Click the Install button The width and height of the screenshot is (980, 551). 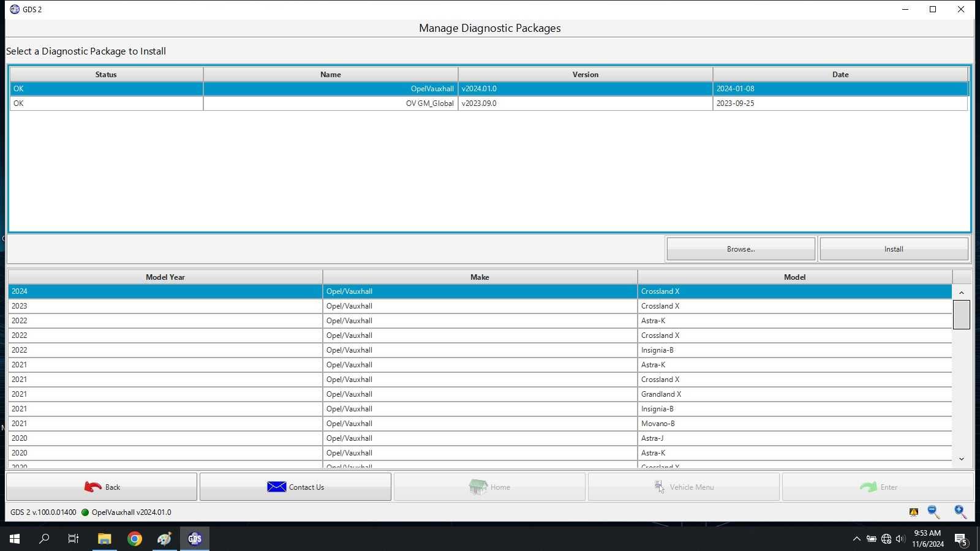pyautogui.click(x=894, y=249)
